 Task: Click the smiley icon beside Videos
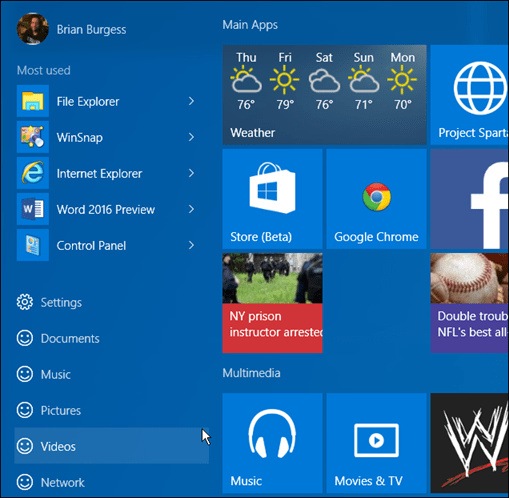click(x=25, y=446)
